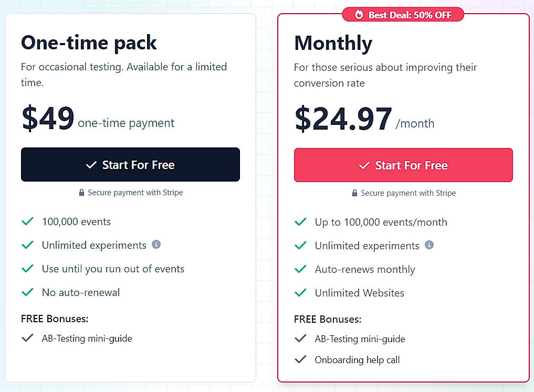
Task: Click green checkmark beside No auto-renewal
Action: [27, 292]
